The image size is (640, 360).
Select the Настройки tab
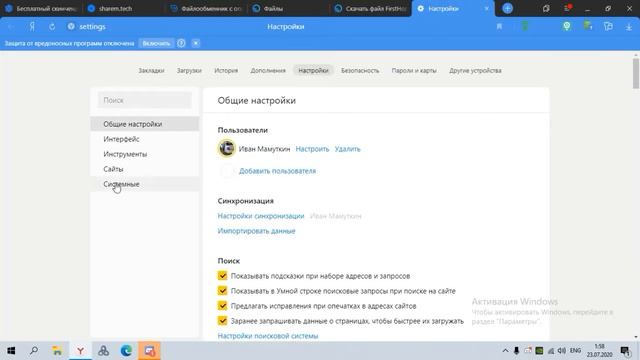(313, 71)
